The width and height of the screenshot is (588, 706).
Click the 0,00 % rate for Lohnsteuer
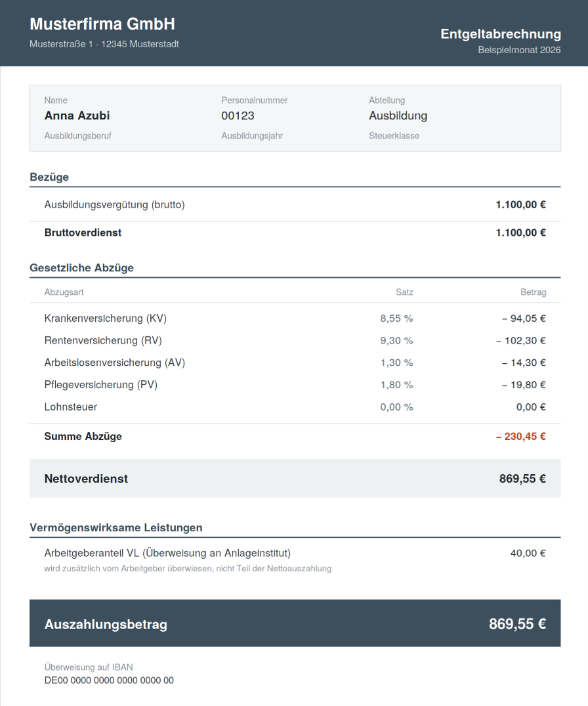pyautogui.click(x=396, y=407)
